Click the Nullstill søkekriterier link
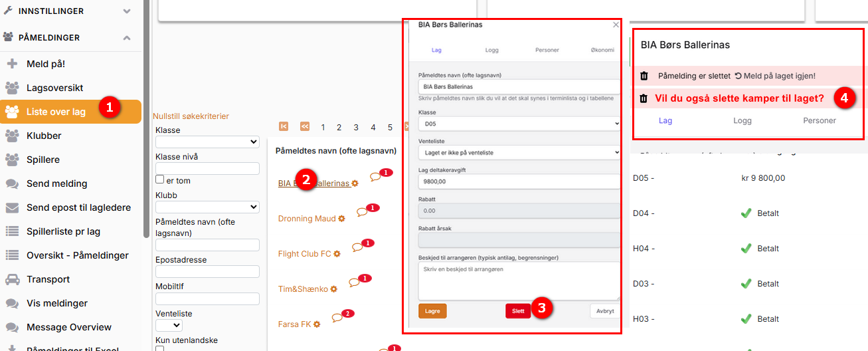 (191, 116)
